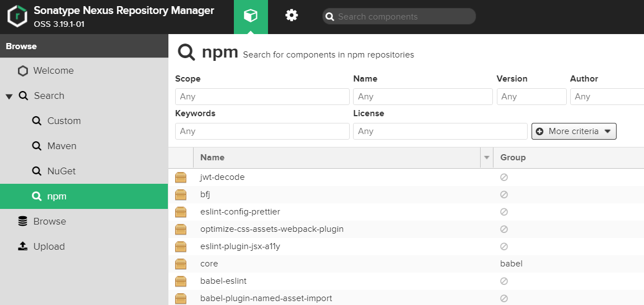
Task: Click the empty-group icon for jwt-decode
Action: click(x=504, y=178)
